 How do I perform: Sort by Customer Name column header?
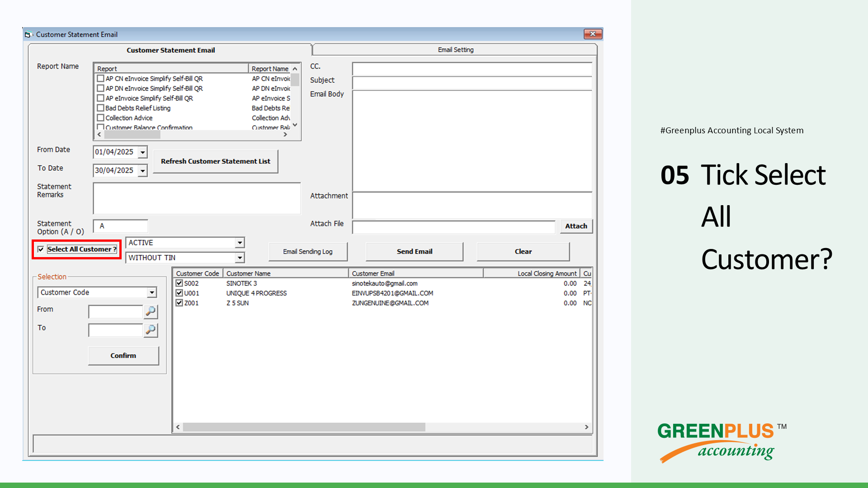point(286,273)
